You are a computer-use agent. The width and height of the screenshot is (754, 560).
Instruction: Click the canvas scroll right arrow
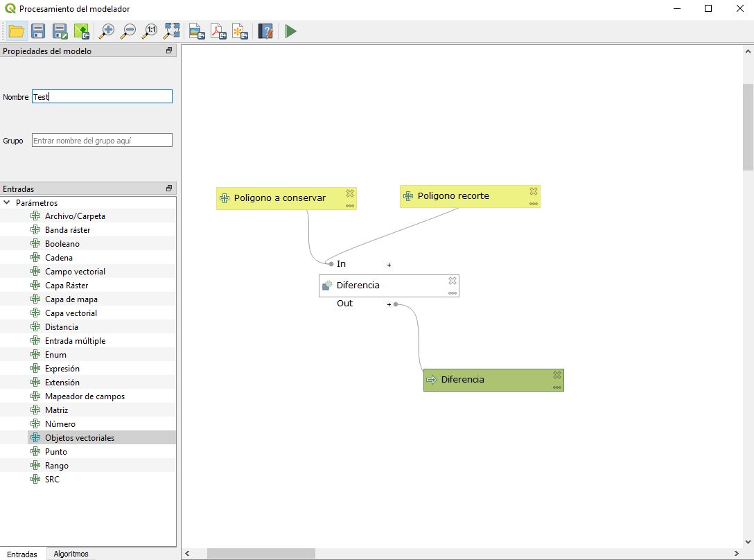pos(736,553)
